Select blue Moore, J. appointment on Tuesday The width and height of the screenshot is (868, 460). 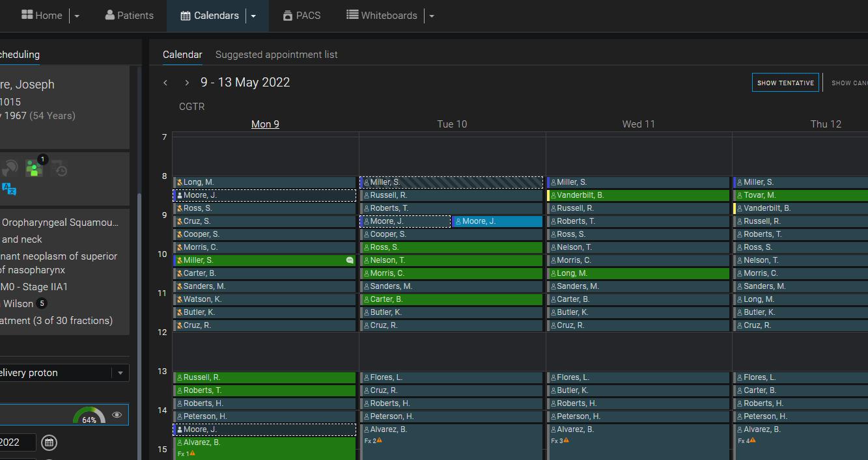coord(497,221)
